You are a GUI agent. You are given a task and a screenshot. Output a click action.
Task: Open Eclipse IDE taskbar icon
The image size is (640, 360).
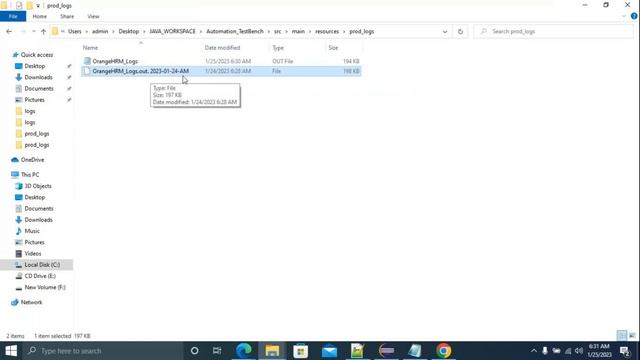click(386, 351)
